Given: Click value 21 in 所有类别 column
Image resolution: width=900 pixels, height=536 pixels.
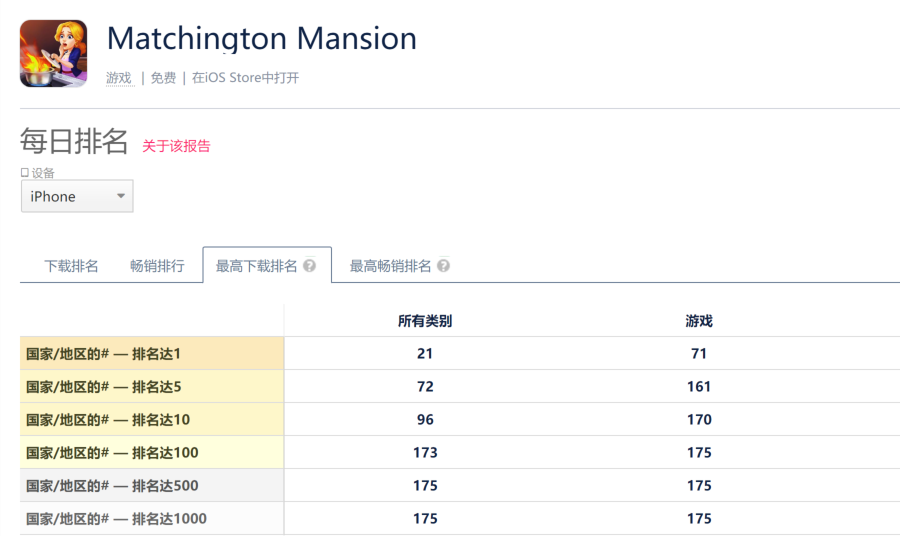Looking at the screenshot, I should tap(425, 353).
